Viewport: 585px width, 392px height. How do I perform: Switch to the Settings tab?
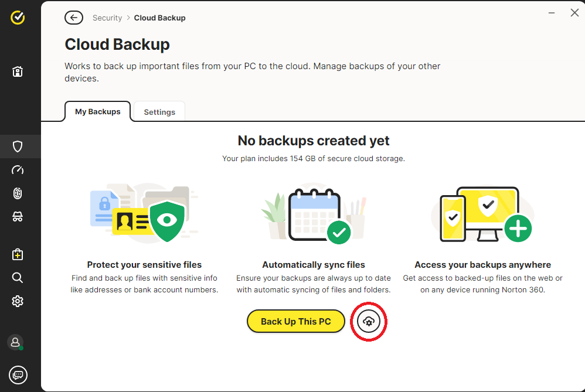(x=159, y=112)
